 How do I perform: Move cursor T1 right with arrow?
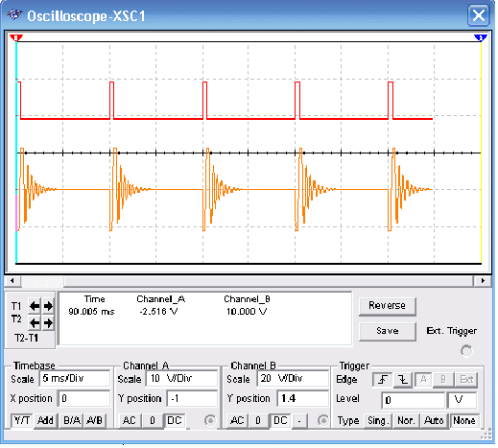point(48,306)
